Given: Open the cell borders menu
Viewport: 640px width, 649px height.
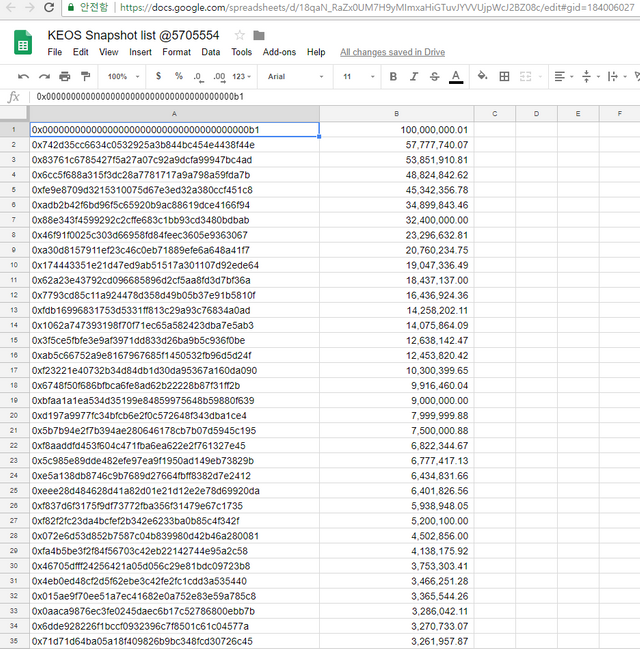Looking at the screenshot, I should 504,77.
